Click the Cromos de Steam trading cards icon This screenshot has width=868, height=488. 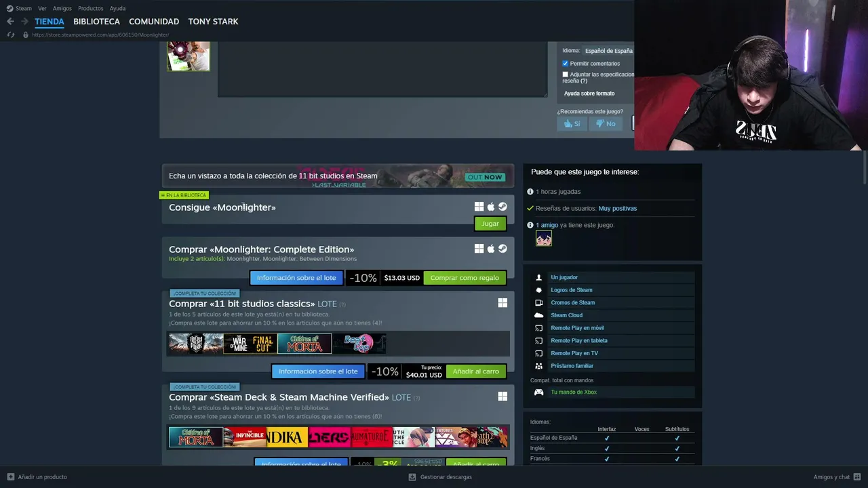[x=539, y=303]
